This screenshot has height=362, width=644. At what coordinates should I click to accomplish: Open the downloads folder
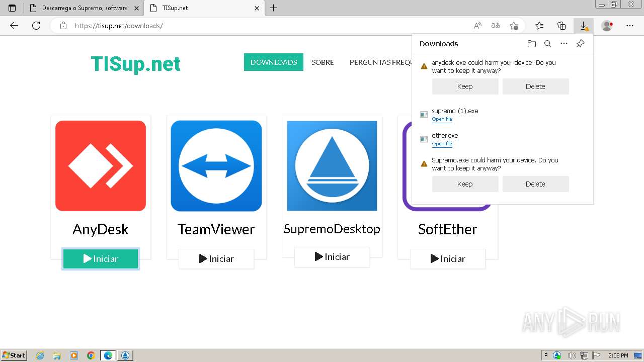tap(532, 44)
